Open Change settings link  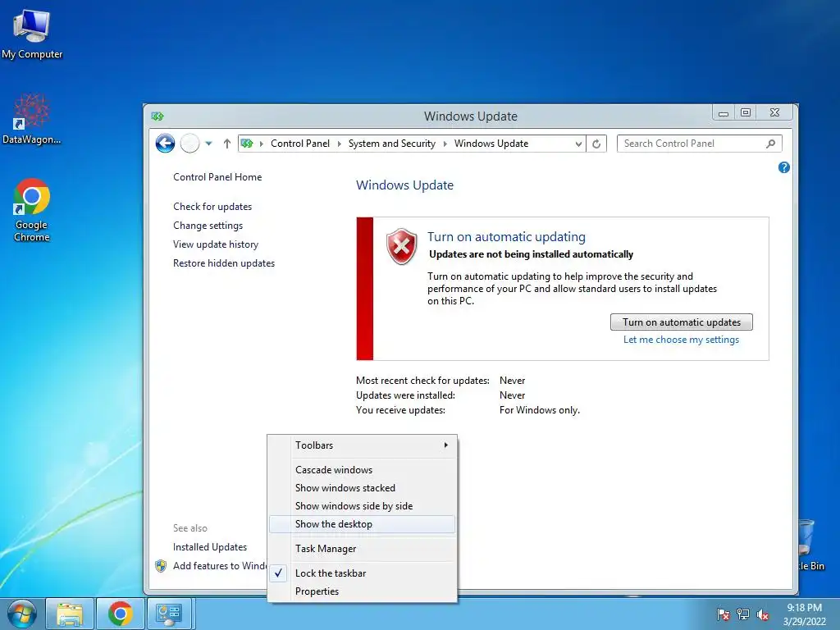click(208, 226)
